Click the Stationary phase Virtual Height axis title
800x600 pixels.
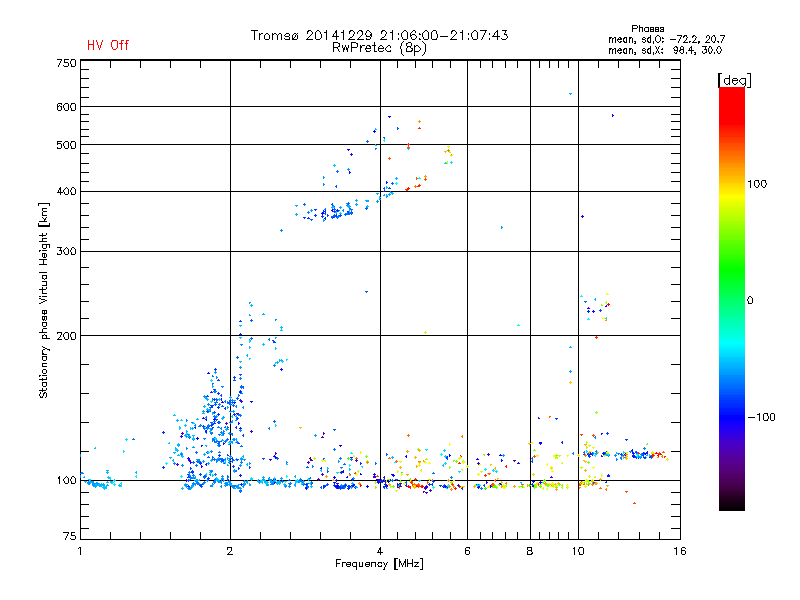tap(44, 301)
